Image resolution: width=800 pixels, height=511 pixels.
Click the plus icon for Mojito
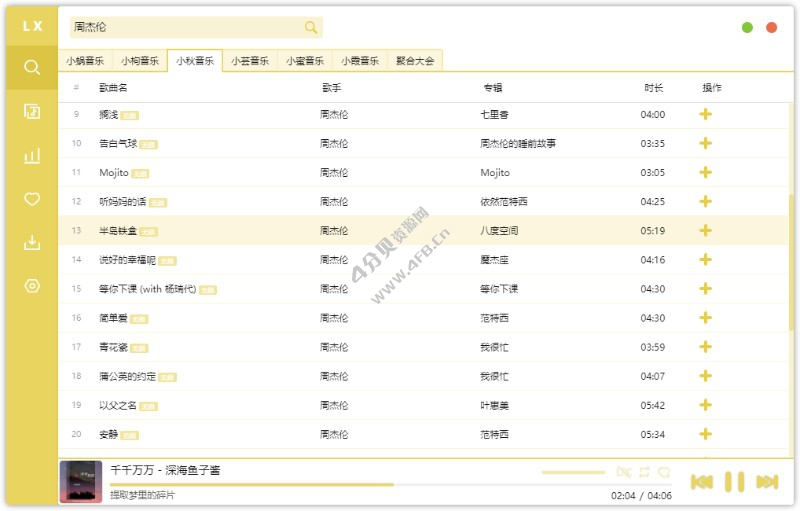(x=705, y=172)
